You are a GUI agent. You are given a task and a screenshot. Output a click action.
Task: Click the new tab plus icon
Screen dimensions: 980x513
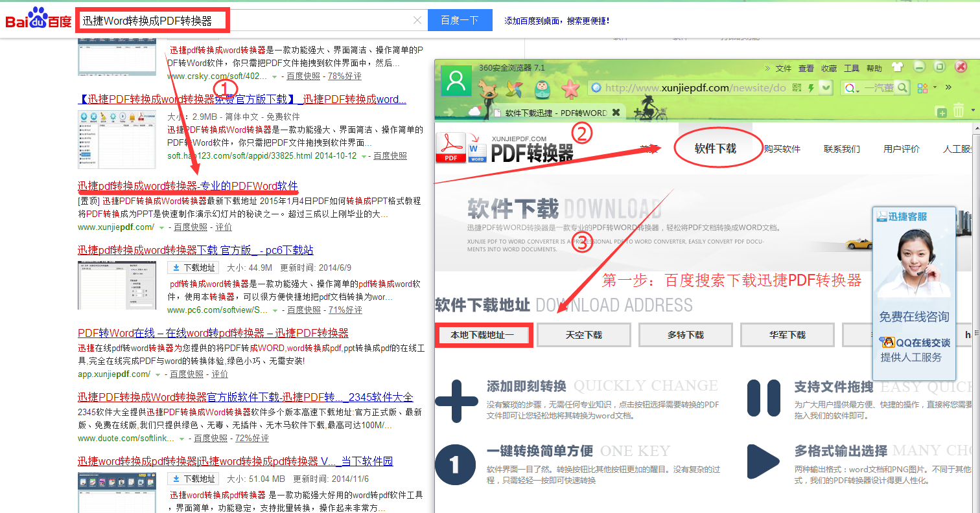pos(942,113)
